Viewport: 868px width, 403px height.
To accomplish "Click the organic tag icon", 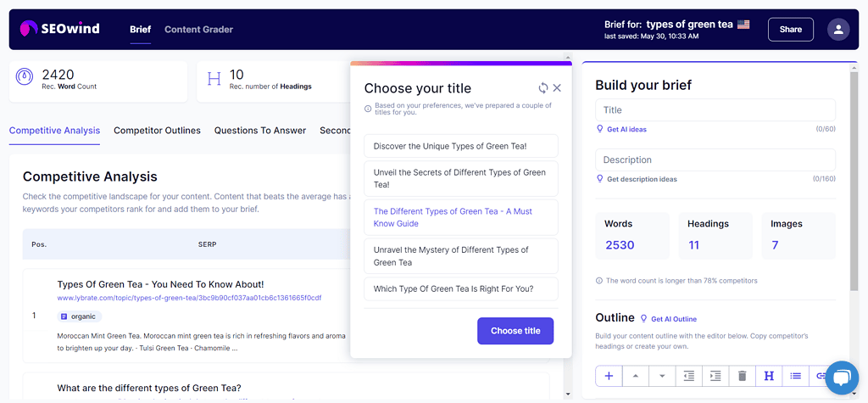I will tap(64, 316).
